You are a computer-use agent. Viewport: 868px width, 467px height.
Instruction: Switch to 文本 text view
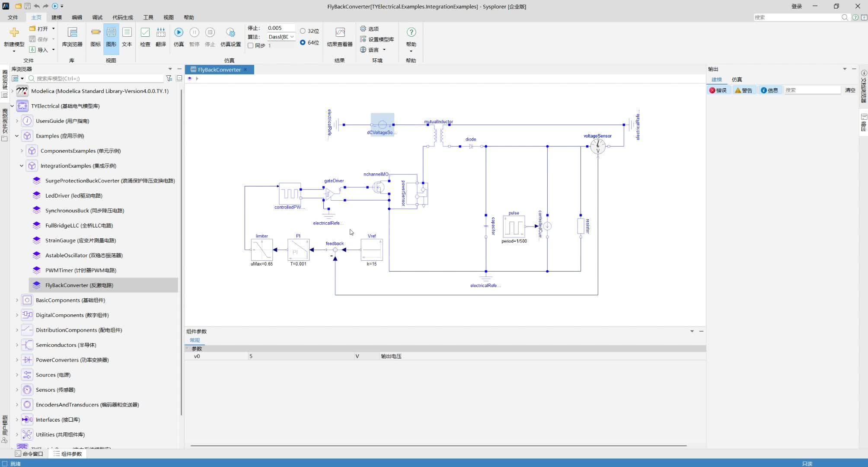[x=127, y=33]
